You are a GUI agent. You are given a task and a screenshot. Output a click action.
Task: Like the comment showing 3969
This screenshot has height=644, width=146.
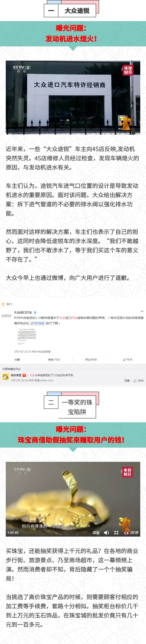[139, 380]
